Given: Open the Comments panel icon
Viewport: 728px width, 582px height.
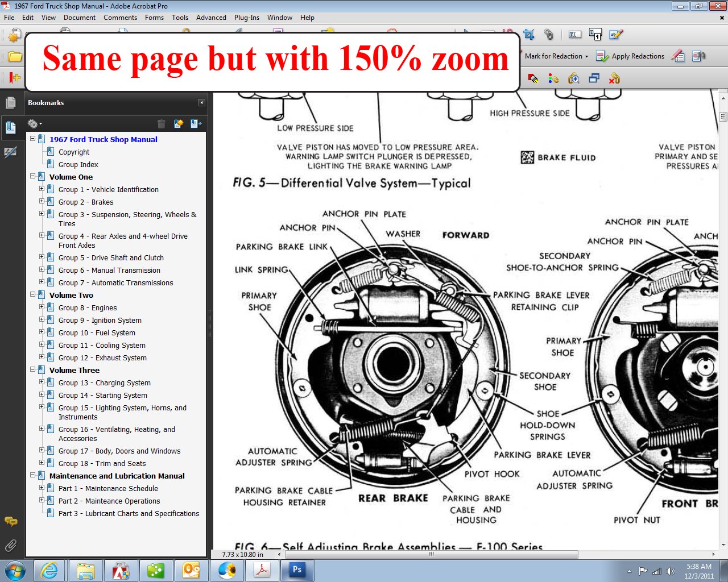Looking at the screenshot, I should [10, 521].
